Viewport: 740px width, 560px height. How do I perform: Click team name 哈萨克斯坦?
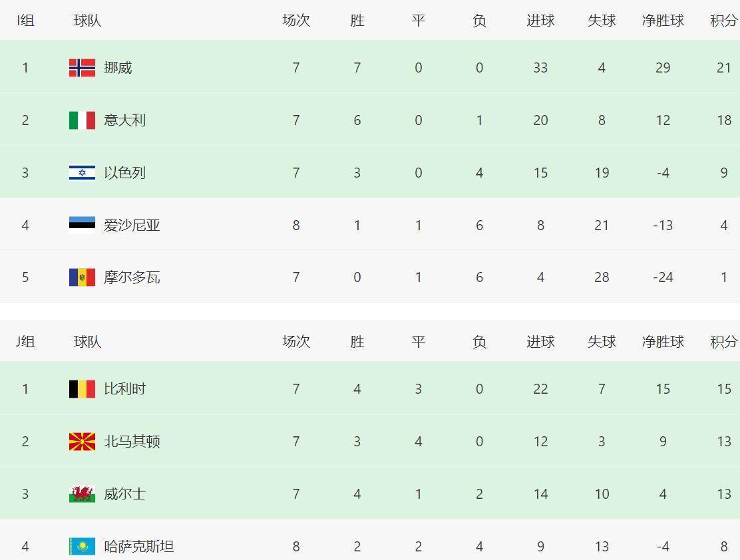138,547
